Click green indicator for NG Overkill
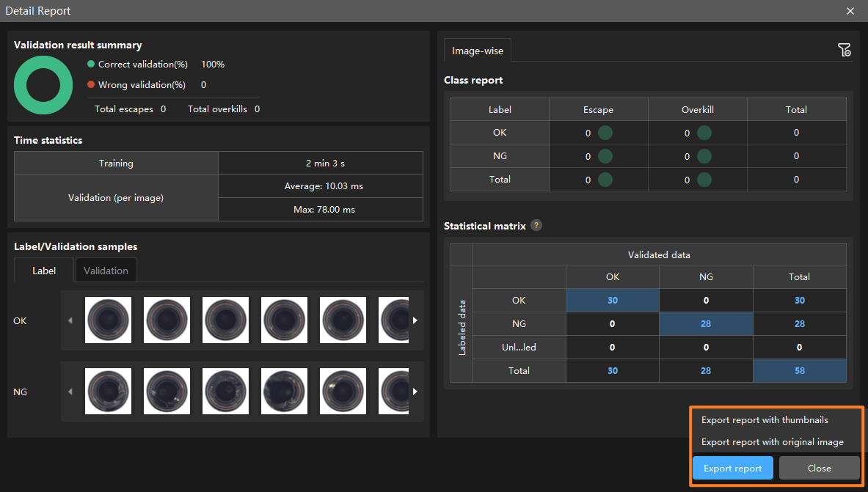 [704, 156]
